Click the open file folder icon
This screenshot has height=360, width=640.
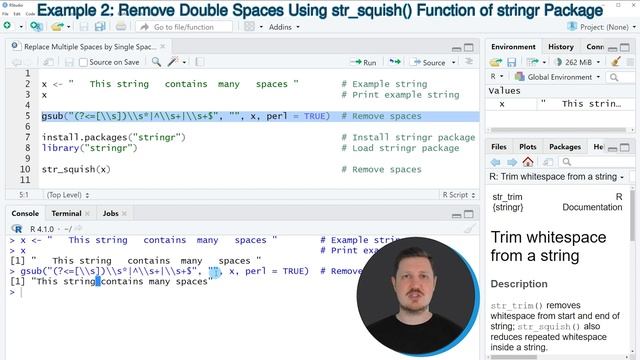pos(57,27)
